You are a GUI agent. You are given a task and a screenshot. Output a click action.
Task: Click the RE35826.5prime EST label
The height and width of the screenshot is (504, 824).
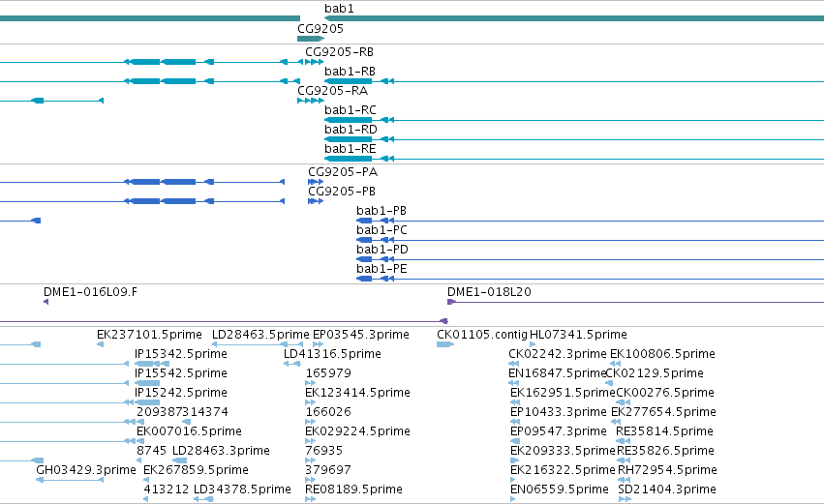pos(666,451)
